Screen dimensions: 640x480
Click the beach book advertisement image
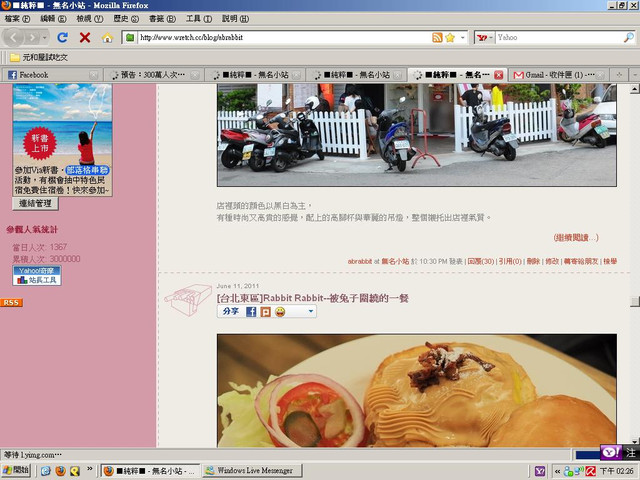point(62,140)
